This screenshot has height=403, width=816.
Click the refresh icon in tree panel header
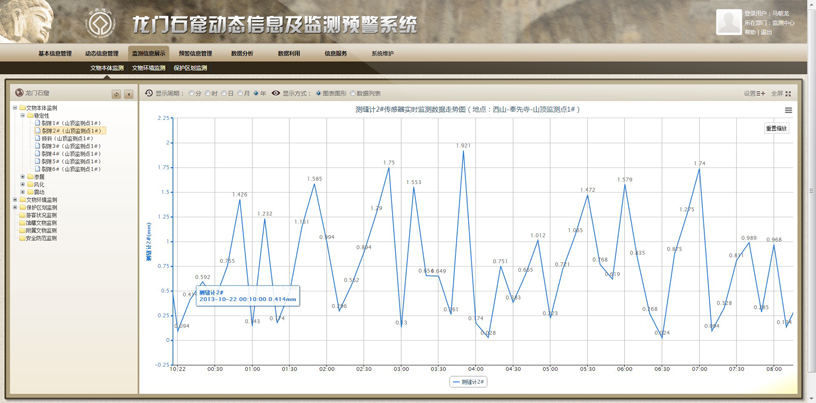point(116,93)
